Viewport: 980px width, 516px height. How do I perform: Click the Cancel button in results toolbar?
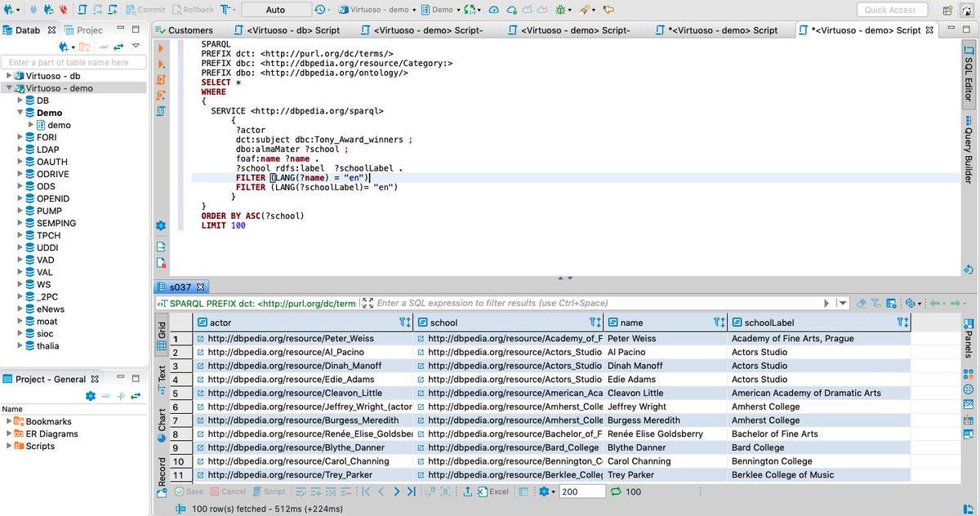[228, 492]
